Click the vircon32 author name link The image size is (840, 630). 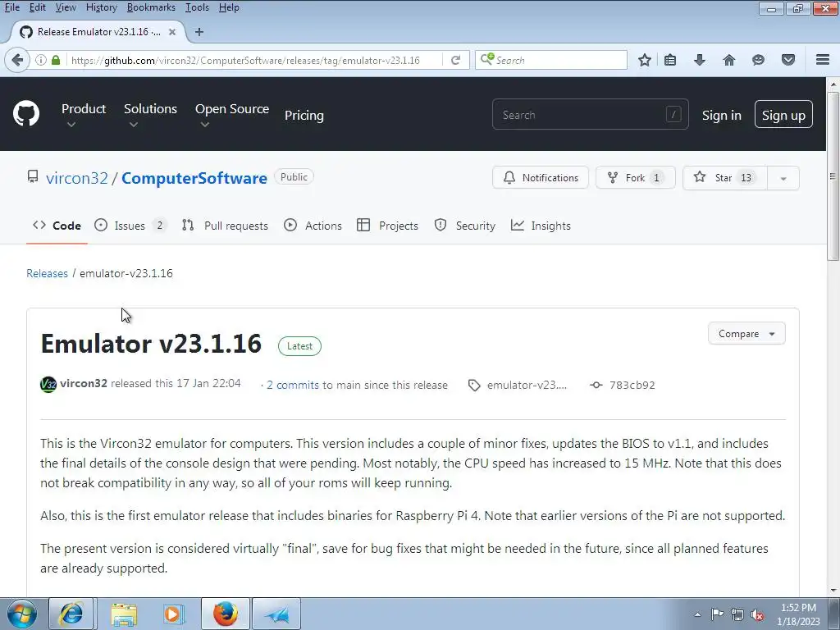pyautogui.click(x=84, y=384)
